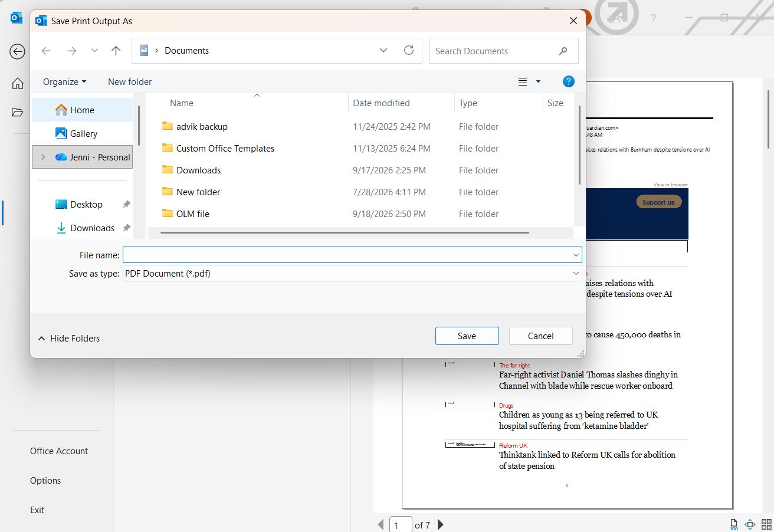774x532 pixels.
Task: Go up one folder level
Action: (116, 51)
